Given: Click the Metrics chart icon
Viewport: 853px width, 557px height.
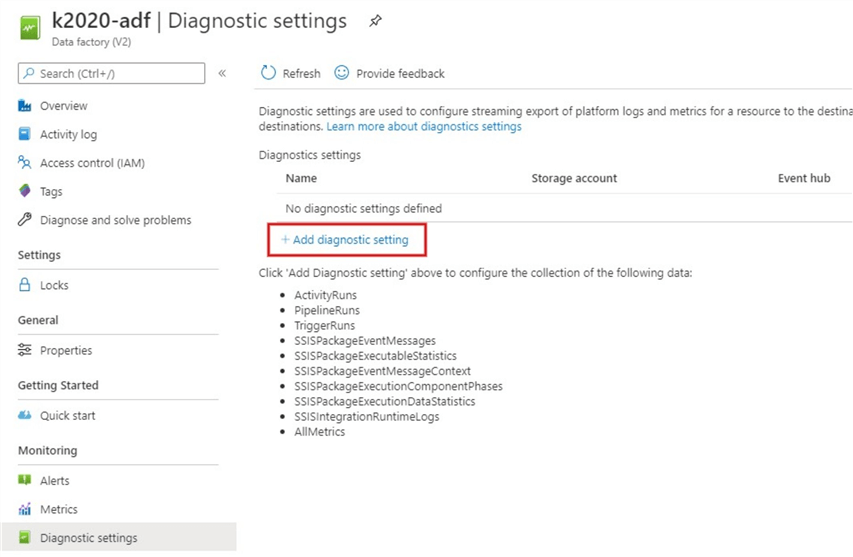Looking at the screenshot, I should (24, 509).
